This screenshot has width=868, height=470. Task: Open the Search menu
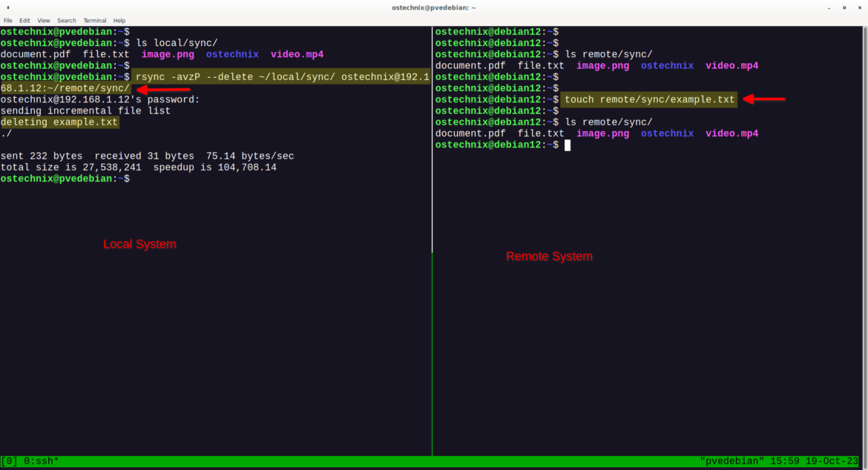tap(66, 20)
